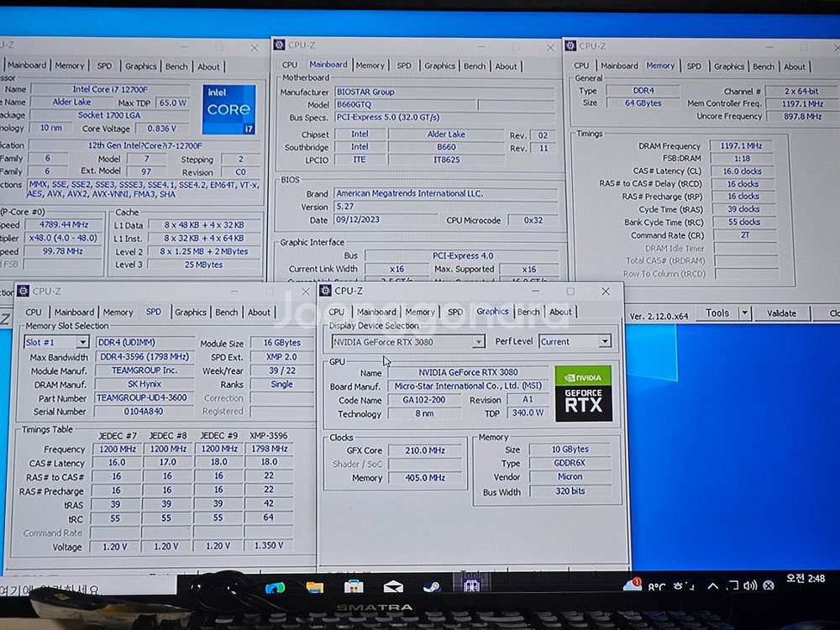This screenshot has width=840, height=630.
Task: Open Microsoft Edge from the taskbar
Action: tap(276, 588)
